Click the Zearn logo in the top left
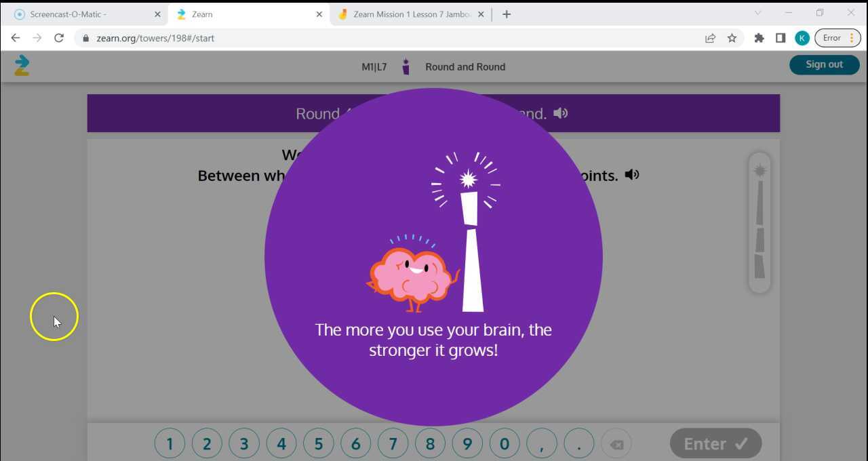The height and width of the screenshot is (461, 868). pos(22,65)
